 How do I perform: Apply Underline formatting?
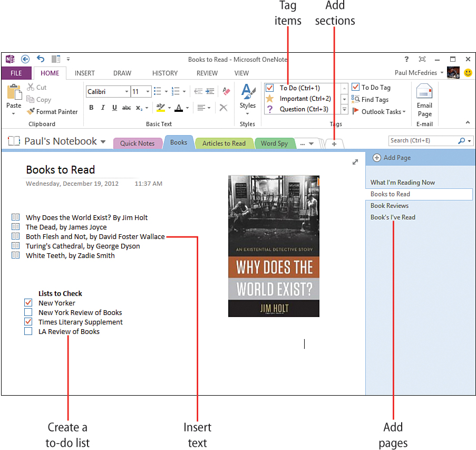[x=114, y=108]
